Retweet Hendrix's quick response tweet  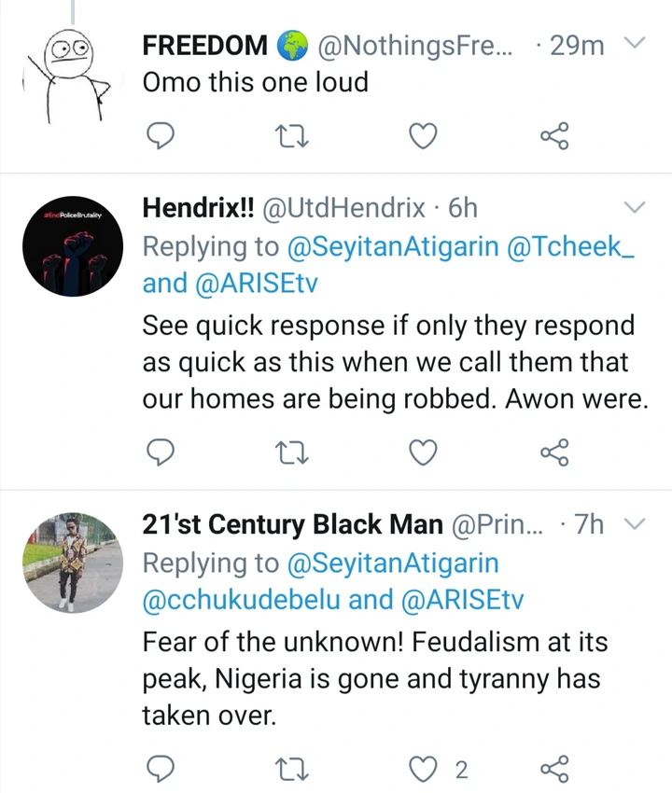point(292,453)
